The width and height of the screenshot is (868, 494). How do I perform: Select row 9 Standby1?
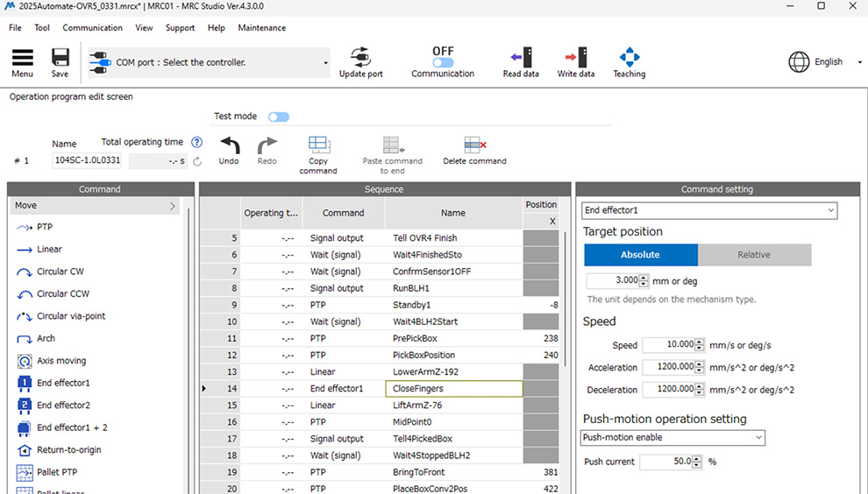point(379,305)
